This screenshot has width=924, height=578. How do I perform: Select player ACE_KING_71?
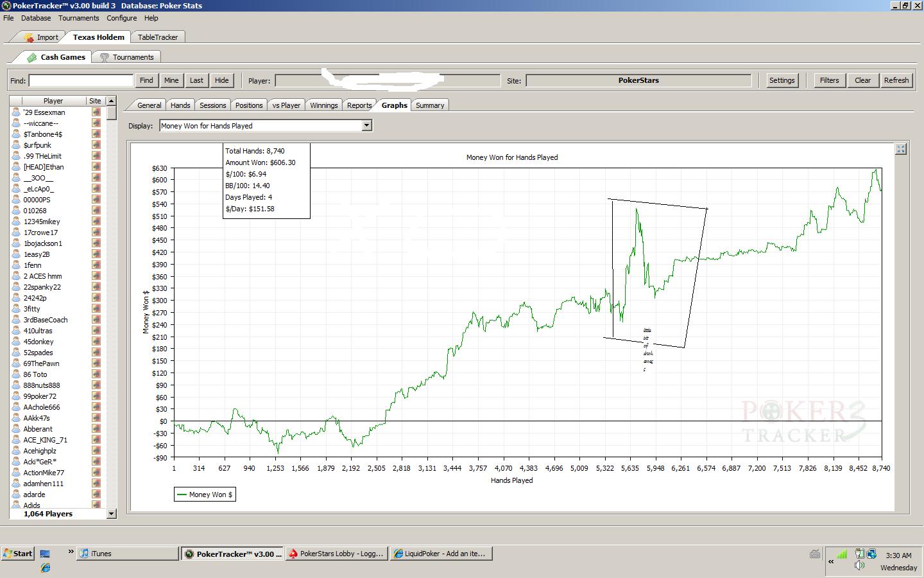tap(45, 440)
